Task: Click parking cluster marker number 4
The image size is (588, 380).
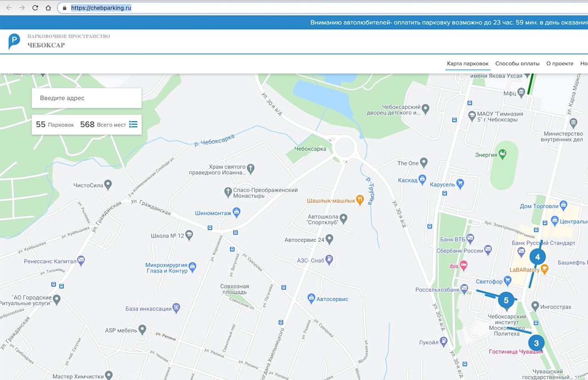Action: [x=537, y=257]
